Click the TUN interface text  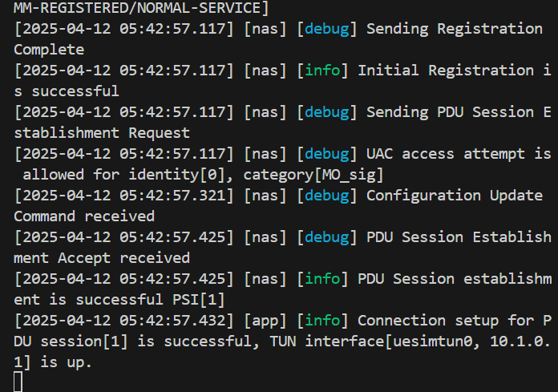click(x=326, y=341)
